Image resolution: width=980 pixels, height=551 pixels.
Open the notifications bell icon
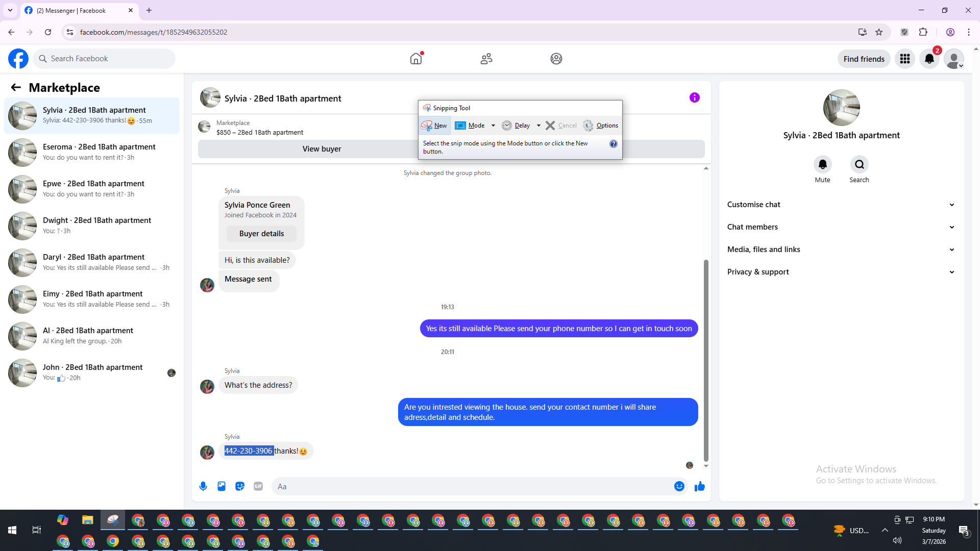click(x=929, y=59)
